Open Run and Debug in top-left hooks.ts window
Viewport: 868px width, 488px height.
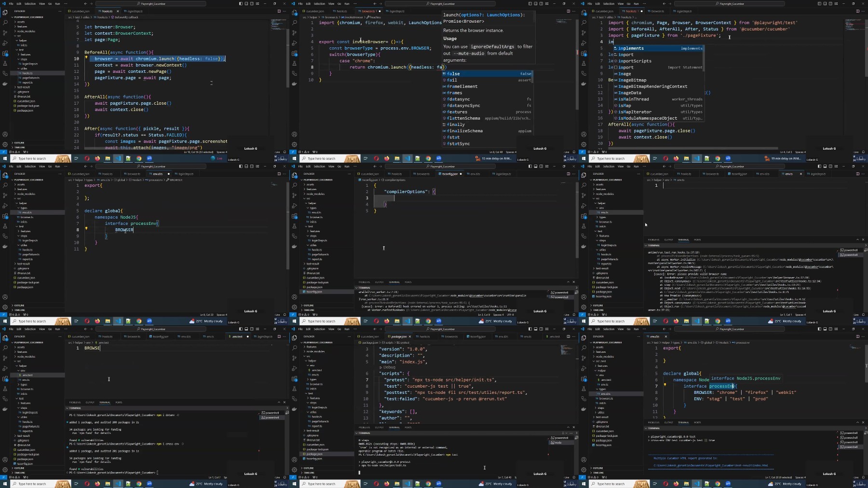tap(5, 43)
